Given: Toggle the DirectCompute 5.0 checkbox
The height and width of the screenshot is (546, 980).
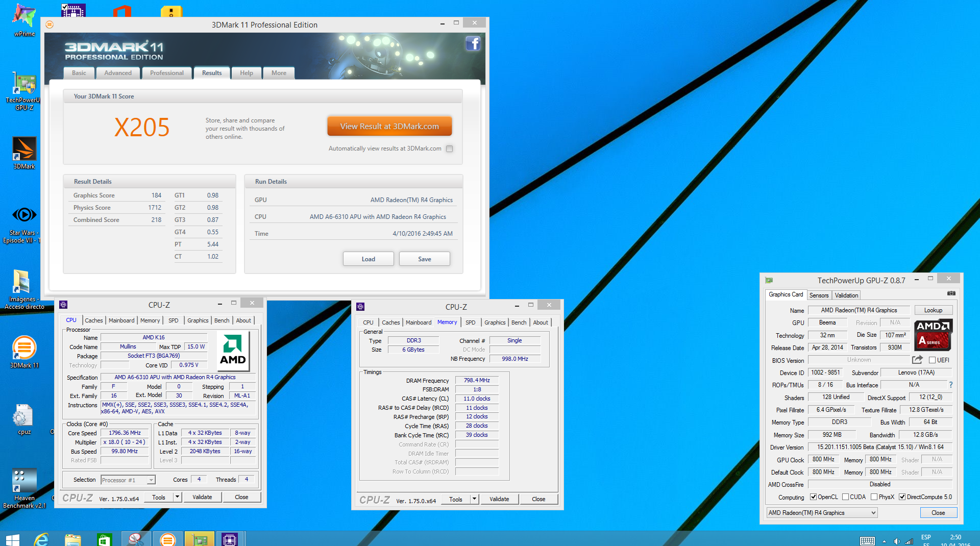Looking at the screenshot, I should pos(902,497).
